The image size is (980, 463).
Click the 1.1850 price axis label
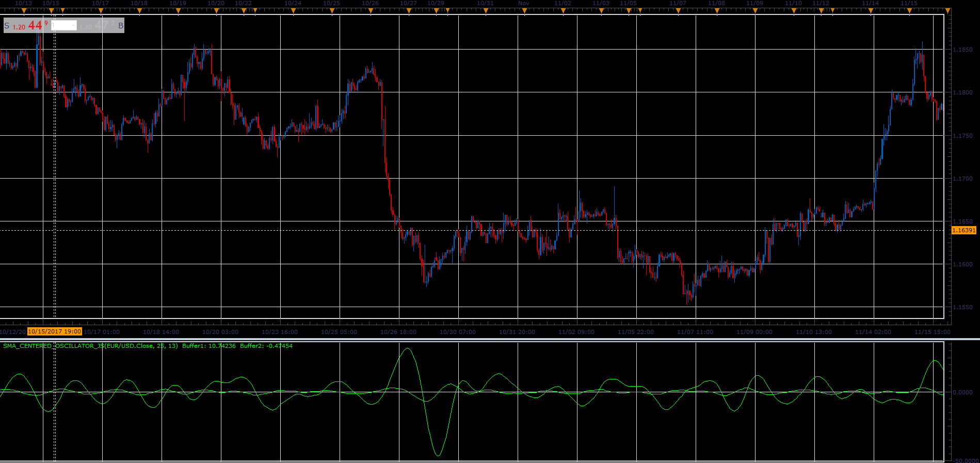pyautogui.click(x=962, y=50)
